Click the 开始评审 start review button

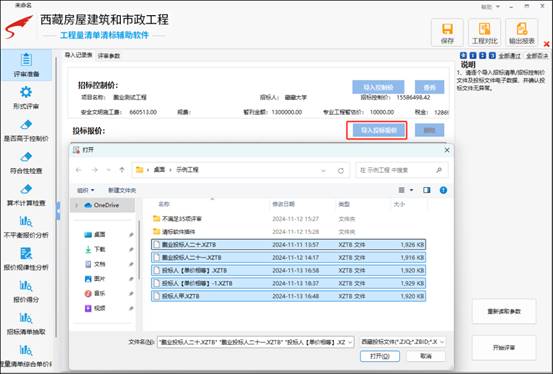[504, 348]
